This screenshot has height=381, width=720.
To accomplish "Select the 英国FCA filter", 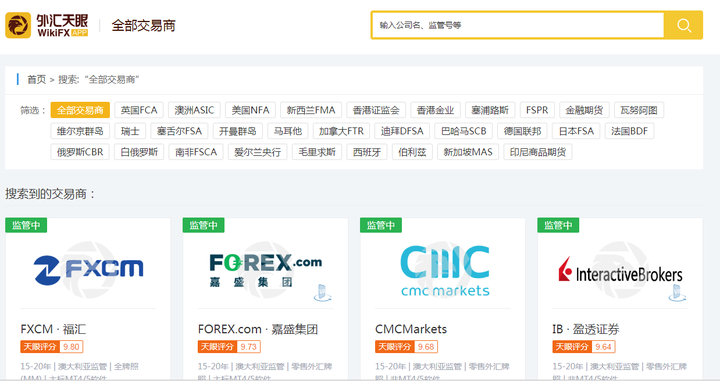I will (x=139, y=110).
